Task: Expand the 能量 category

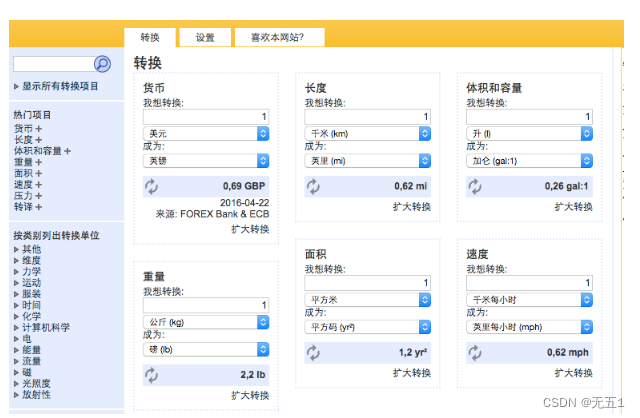Action: coord(27,350)
